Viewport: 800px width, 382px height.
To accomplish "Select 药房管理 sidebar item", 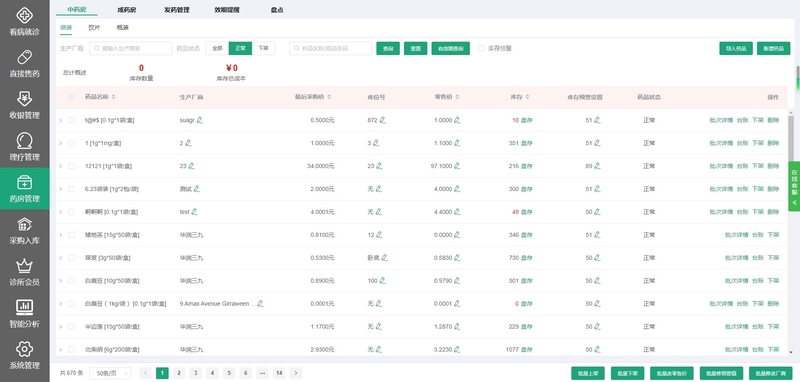I will point(24,188).
